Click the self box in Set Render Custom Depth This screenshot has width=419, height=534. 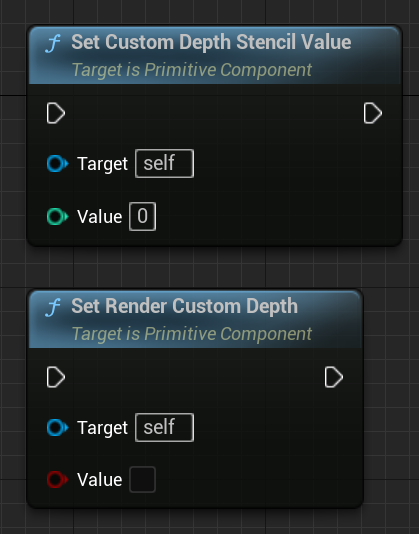pos(165,427)
